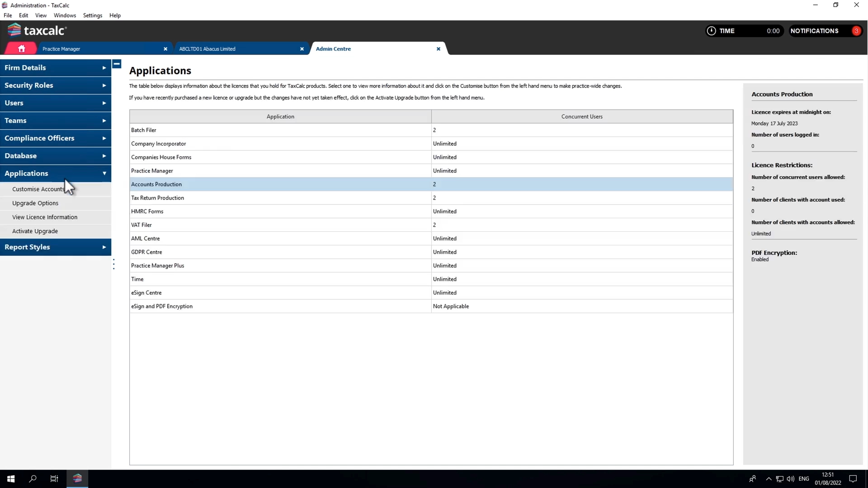Open the volume control tray icon
868x488 pixels.
pyautogui.click(x=790, y=479)
